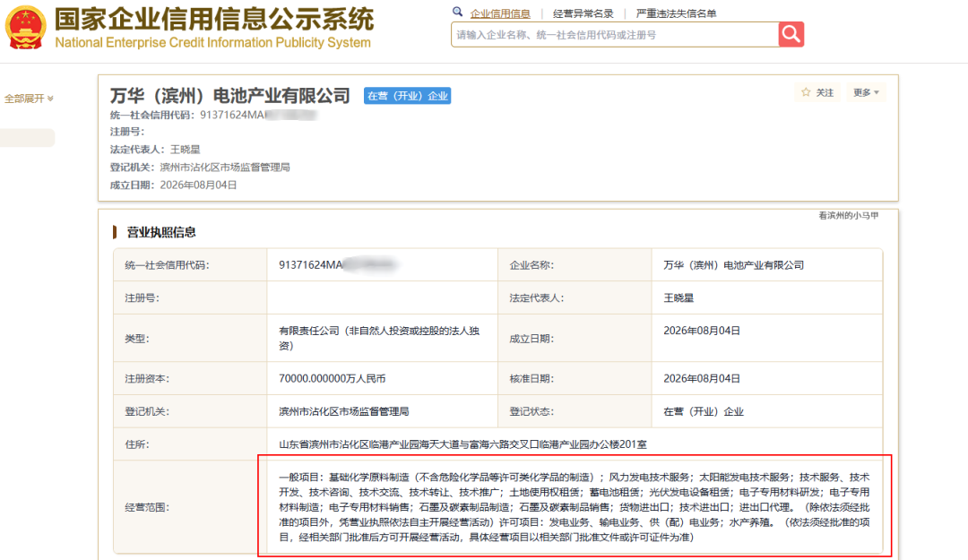Click the table 登记机关 value 滨州市沾化区市场监督管理局

344,411
